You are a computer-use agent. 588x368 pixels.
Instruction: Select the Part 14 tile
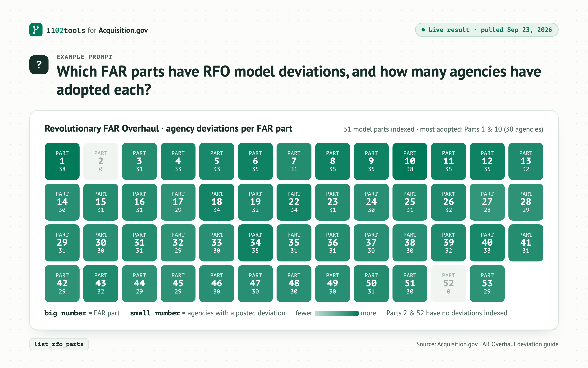62,202
